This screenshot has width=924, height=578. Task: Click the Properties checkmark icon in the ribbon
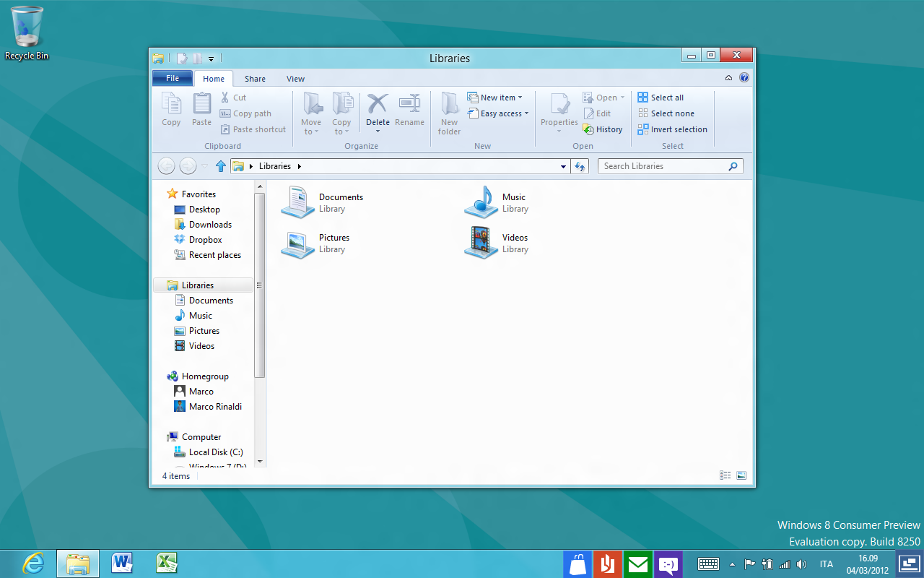coord(559,103)
